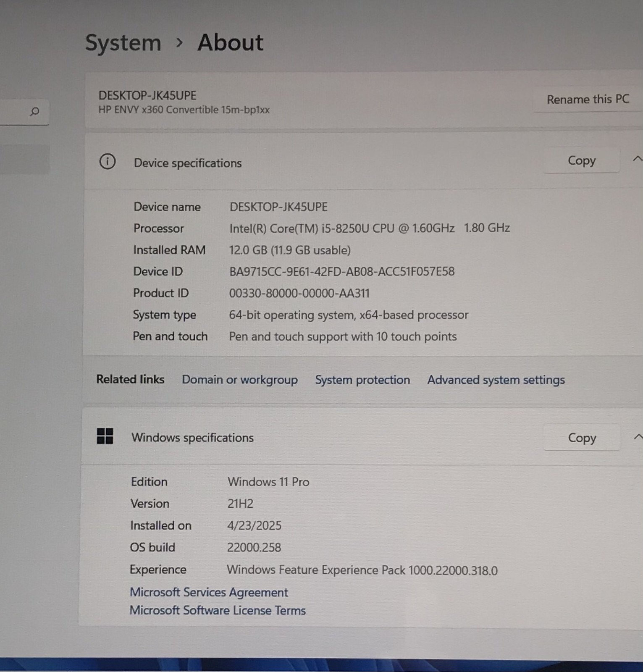Image resolution: width=643 pixels, height=672 pixels.
Task: Click the search magnifier icon in sidebar
Action: [34, 111]
